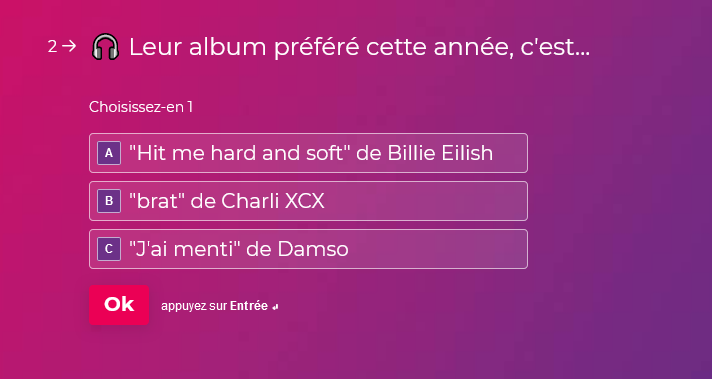Click the Enter key symbol after Entrée
The height and width of the screenshot is (379, 712).
tap(275, 307)
